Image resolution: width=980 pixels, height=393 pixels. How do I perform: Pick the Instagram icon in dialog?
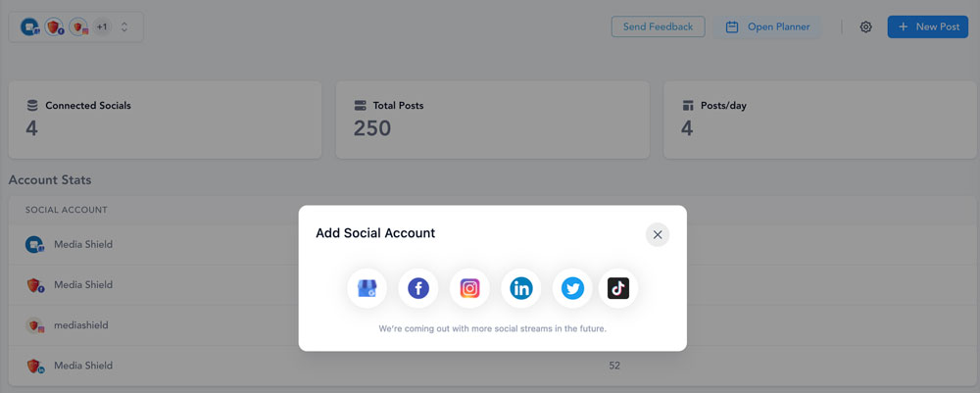point(469,288)
